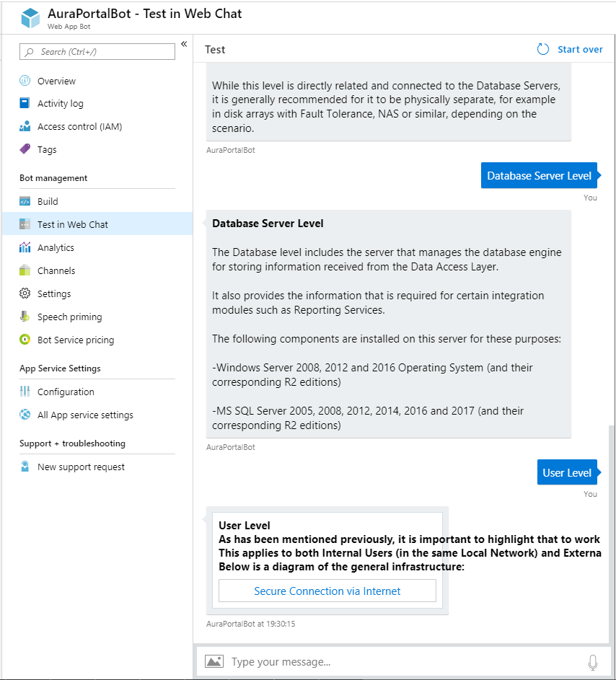This screenshot has height=680, width=616.
Task: Collapse the sidebar with the double chevron
Action: 184,43
